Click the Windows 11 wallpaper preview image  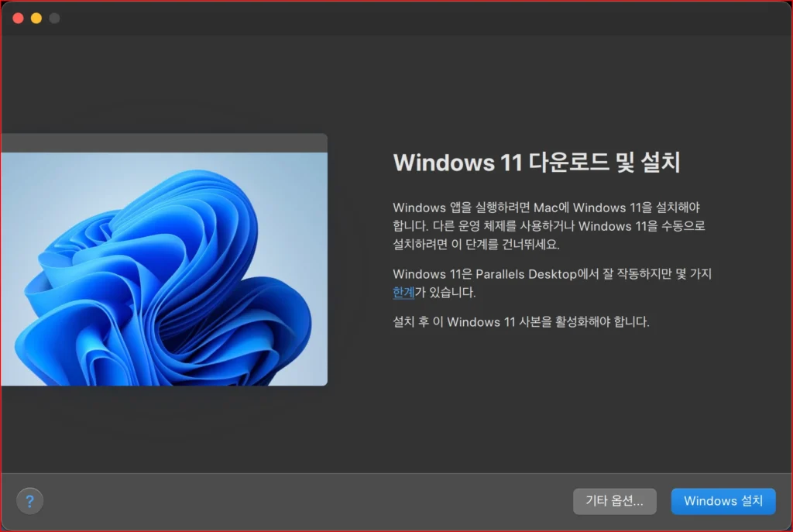[x=164, y=269]
